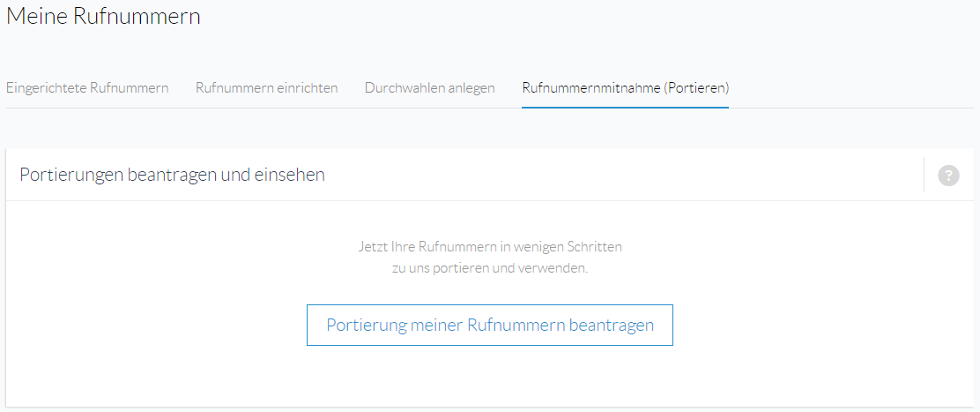The width and height of the screenshot is (980, 412).
Task: Click the gray question mark help icon
Action: [x=948, y=175]
